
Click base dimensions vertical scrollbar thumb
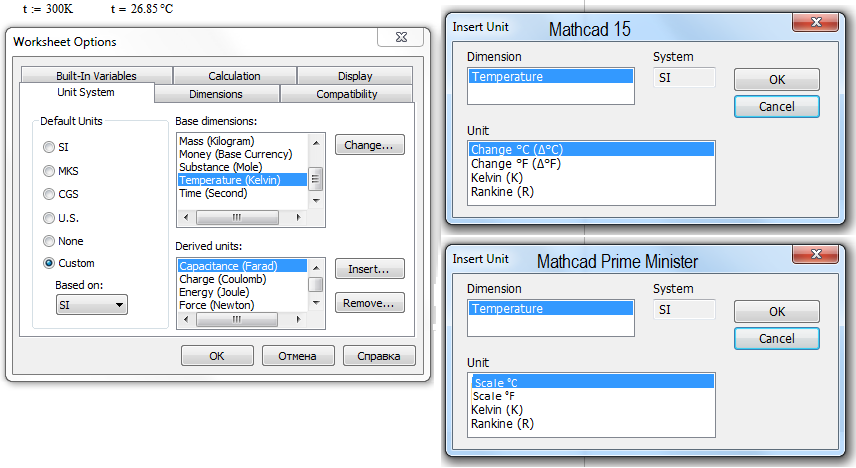pyautogui.click(x=316, y=179)
